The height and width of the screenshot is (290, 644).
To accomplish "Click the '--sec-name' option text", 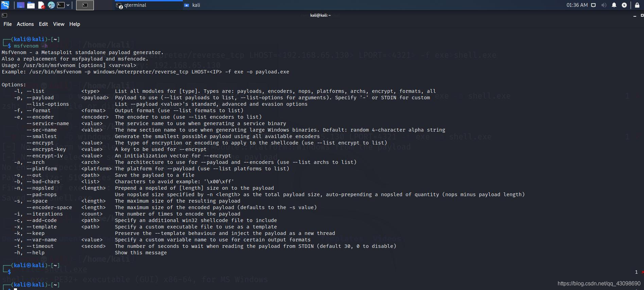I will click(41, 130).
